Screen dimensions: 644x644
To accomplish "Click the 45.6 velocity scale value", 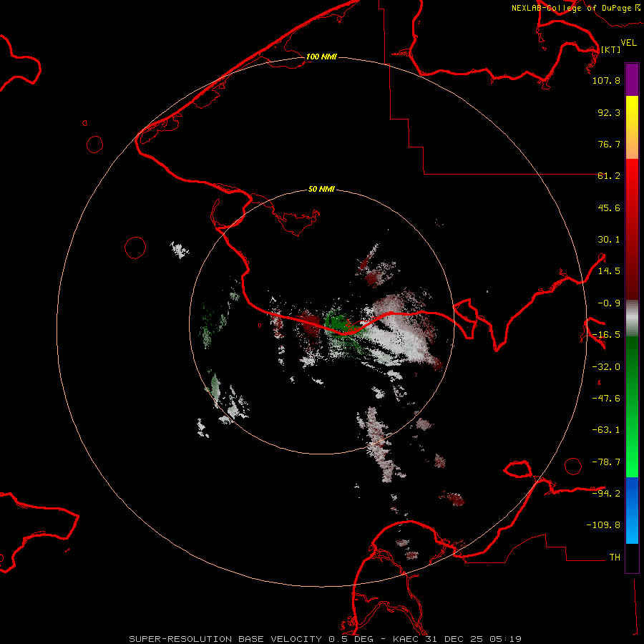I will point(609,208).
